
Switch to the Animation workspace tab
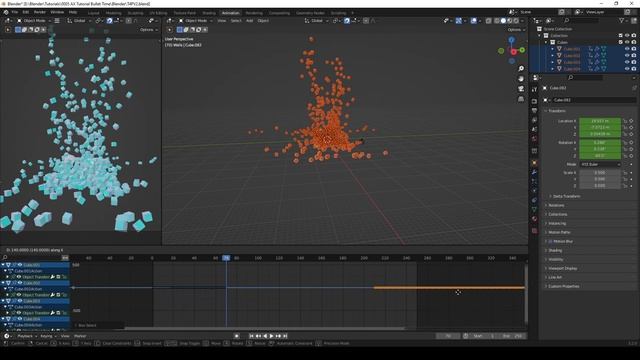[231, 13]
